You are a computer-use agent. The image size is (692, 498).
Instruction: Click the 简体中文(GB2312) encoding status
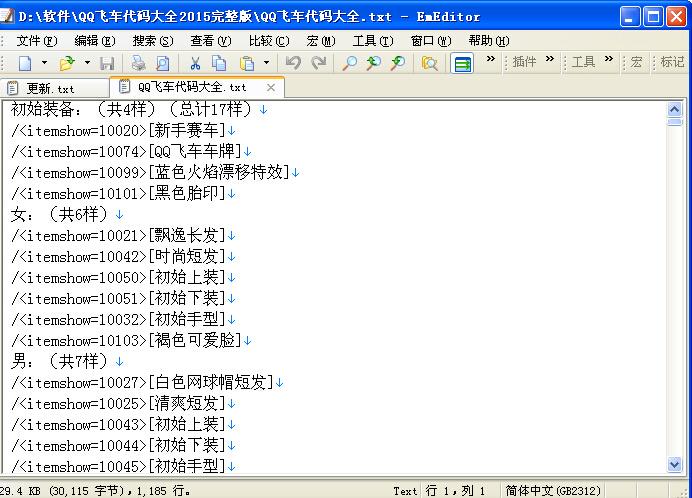(553, 490)
